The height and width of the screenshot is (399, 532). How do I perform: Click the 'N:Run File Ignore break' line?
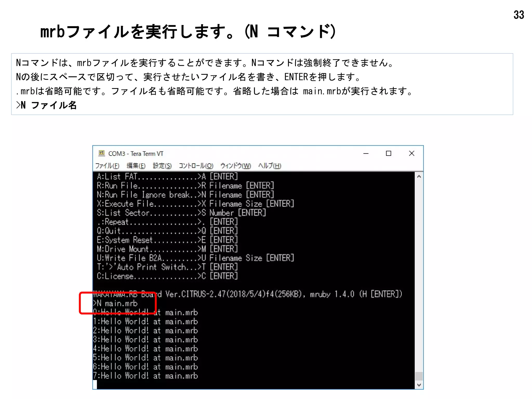point(185,195)
